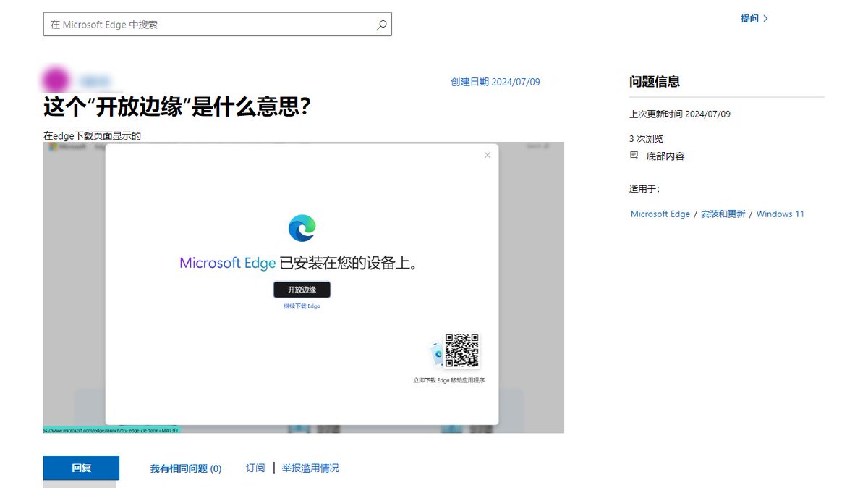Close the dialog X in screenshot
The width and height of the screenshot is (868, 488).
point(488,155)
